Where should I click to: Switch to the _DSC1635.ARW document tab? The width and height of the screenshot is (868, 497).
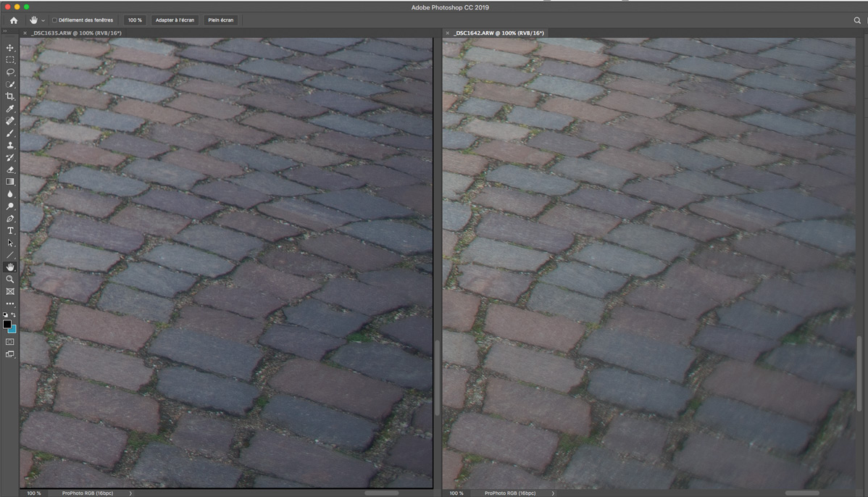[76, 33]
